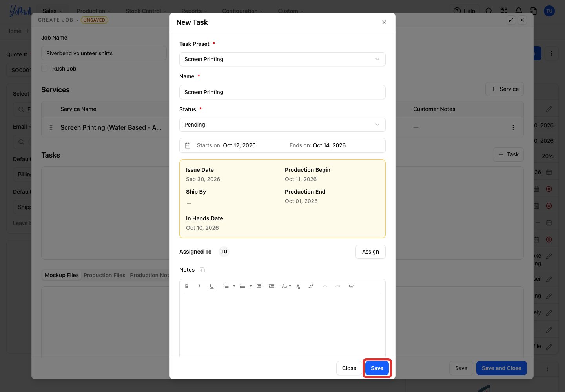
Task: Save the new task
Action: [377, 368]
